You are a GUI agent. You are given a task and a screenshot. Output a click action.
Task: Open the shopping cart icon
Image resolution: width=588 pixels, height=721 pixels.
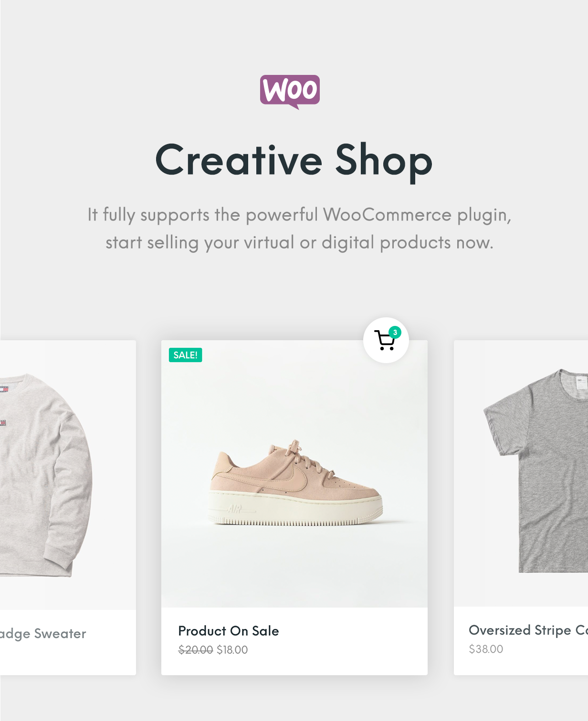[386, 340]
